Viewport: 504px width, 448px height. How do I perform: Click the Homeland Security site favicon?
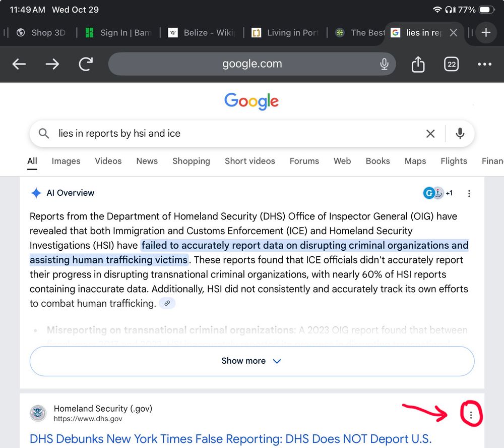pyautogui.click(x=38, y=413)
